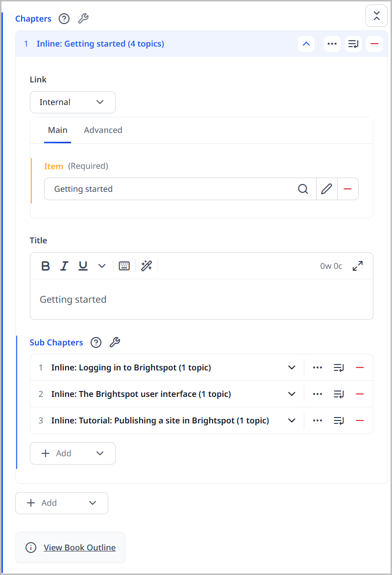Toggle underline formatting in Title editor
This screenshot has width=392, height=575.
(x=83, y=266)
